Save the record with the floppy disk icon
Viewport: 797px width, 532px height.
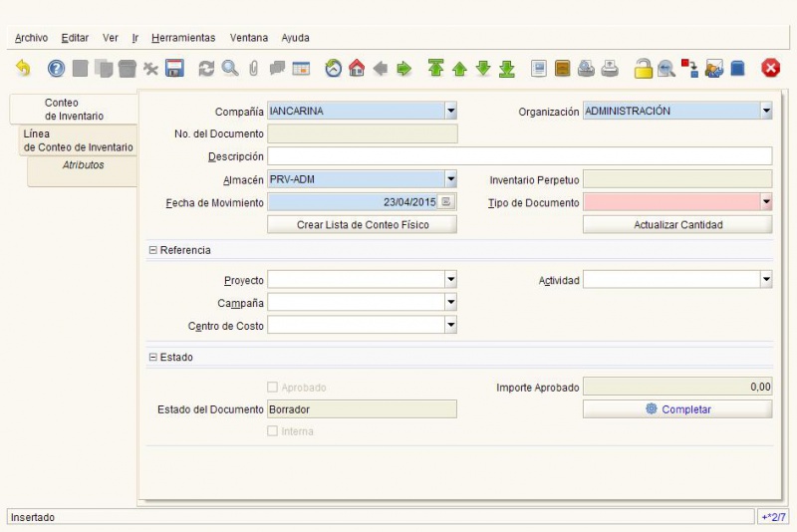(174, 68)
